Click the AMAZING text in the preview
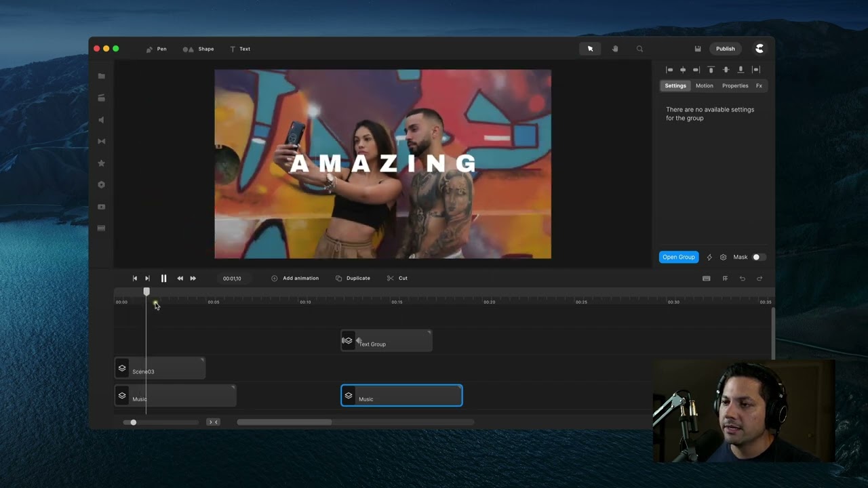 point(383,164)
